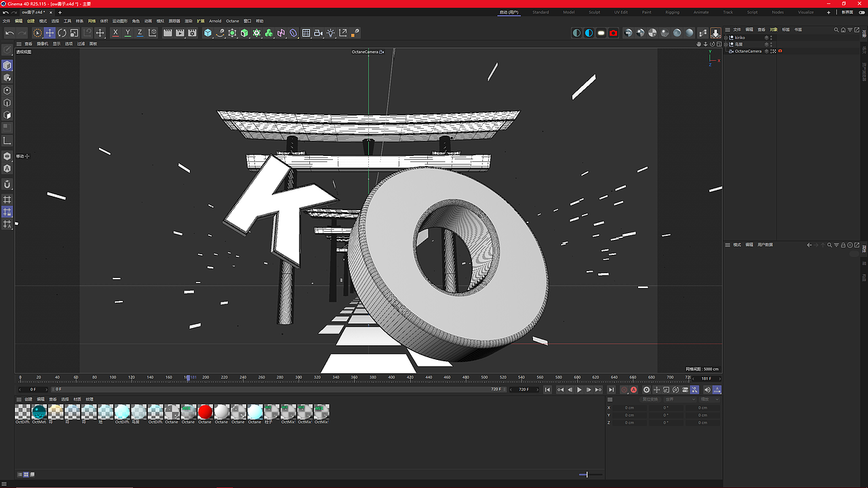Open the Spline Pen tool icon
This screenshot has width=868, height=488.
coord(220,33)
